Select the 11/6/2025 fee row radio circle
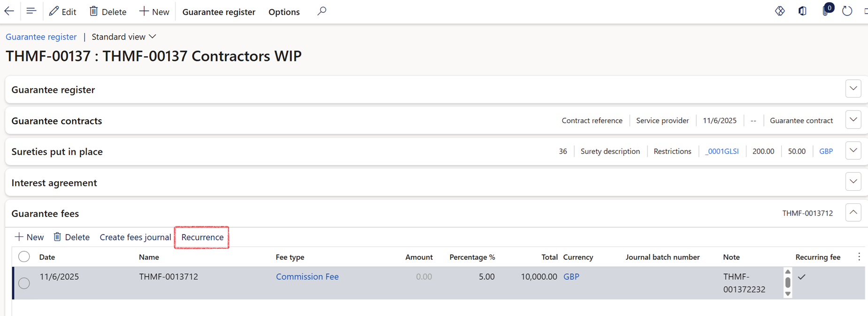Image resolution: width=868 pixels, height=316 pixels. click(24, 283)
